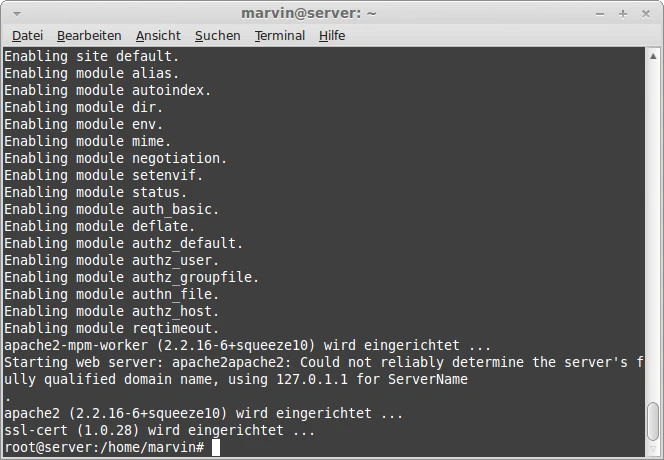Minimize the terminal window
Image resolution: width=664 pixels, height=460 pixels.
(x=600, y=14)
